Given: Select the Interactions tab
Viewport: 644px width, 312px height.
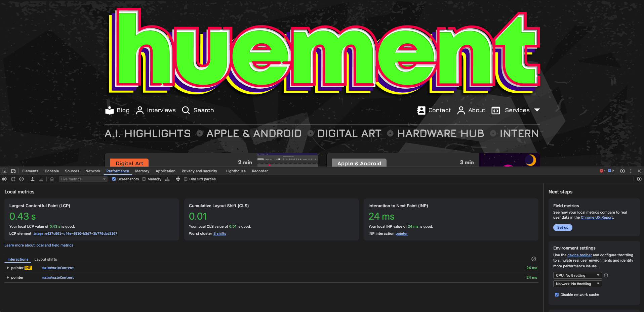Looking at the screenshot, I should pos(18,259).
